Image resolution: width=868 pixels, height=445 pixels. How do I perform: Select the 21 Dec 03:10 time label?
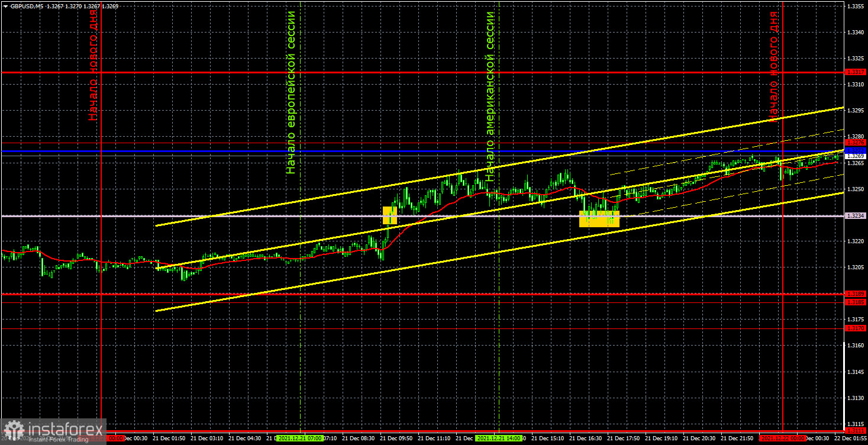207,438
